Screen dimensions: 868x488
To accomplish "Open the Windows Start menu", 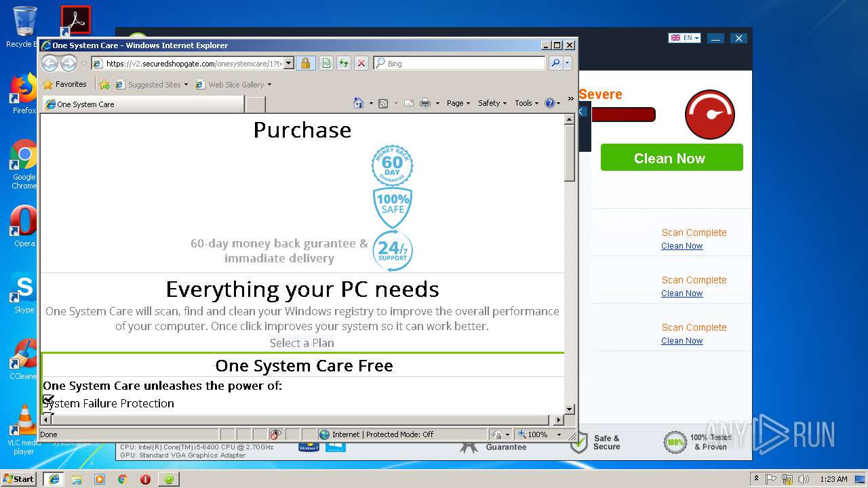I will click(x=19, y=479).
